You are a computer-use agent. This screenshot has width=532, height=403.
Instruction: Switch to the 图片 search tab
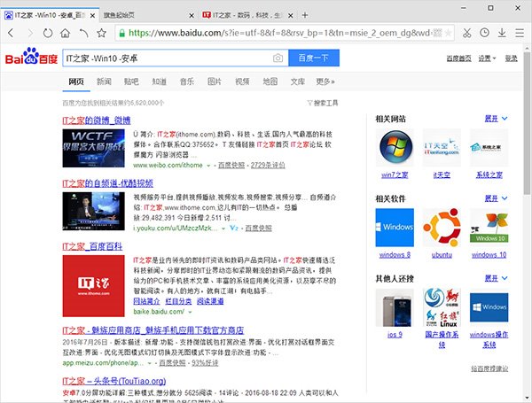[x=214, y=81]
